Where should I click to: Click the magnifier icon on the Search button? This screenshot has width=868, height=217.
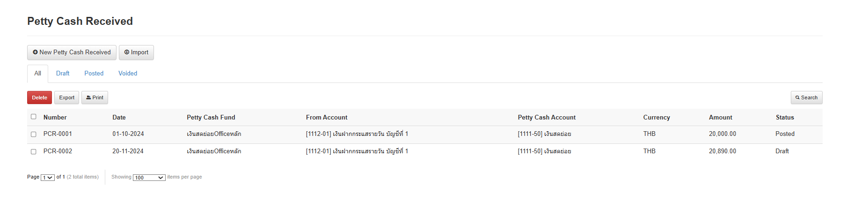click(797, 98)
